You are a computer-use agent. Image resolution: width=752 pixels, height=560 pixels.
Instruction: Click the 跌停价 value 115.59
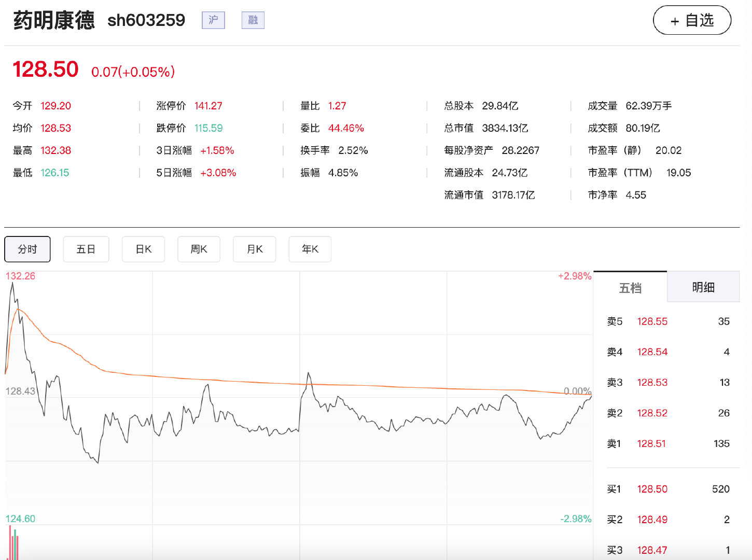pyautogui.click(x=208, y=128)
